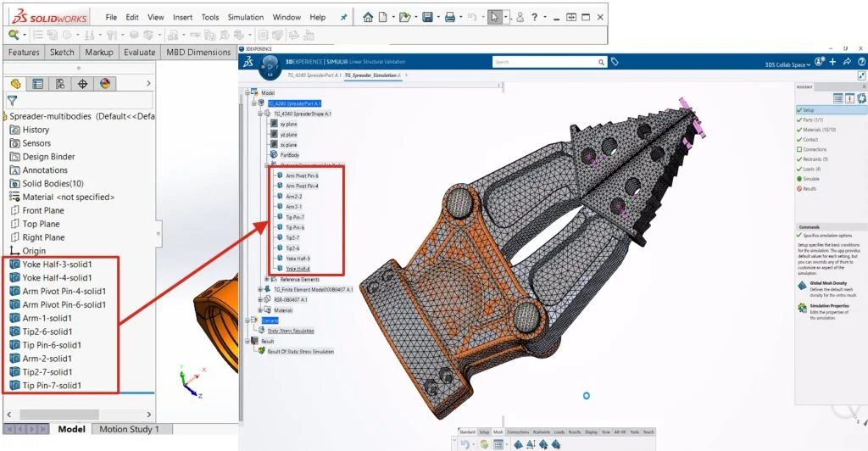Click the Print icon in SolidWorks toolbar
This screenshot has width=868, height=451.
(x=450, y=17)
